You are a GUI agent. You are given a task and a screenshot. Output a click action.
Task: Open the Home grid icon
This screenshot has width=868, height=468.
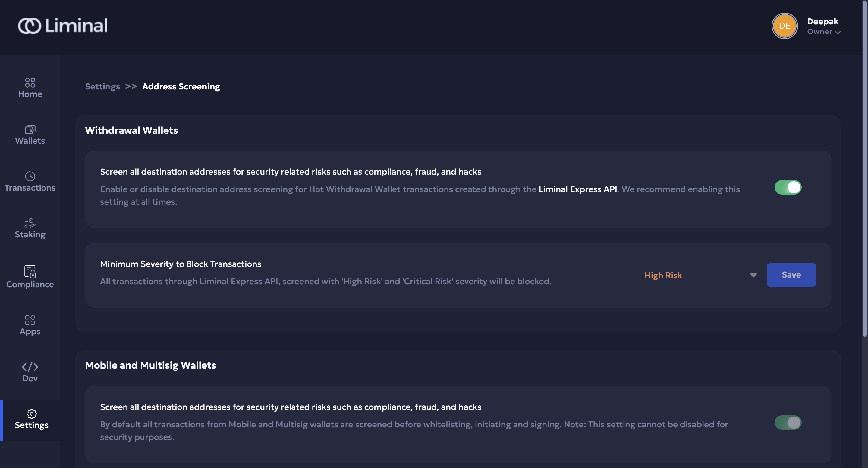click(30, 83)
